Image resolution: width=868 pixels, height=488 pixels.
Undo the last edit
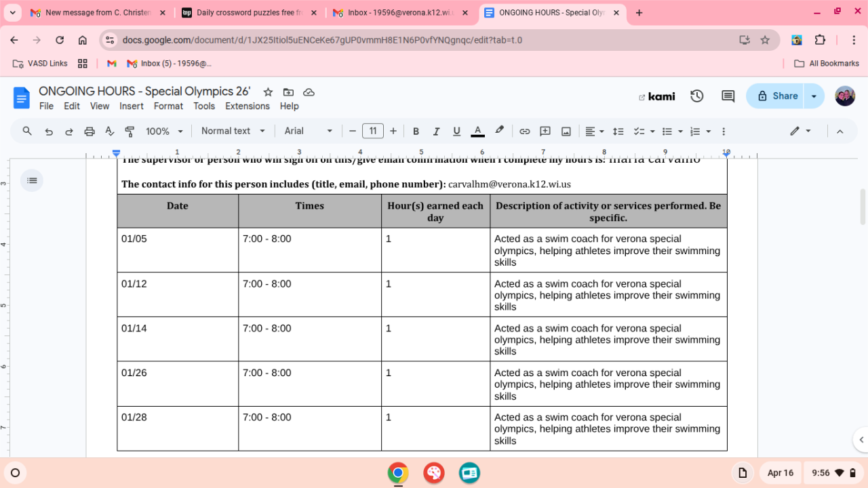point(48,131)
